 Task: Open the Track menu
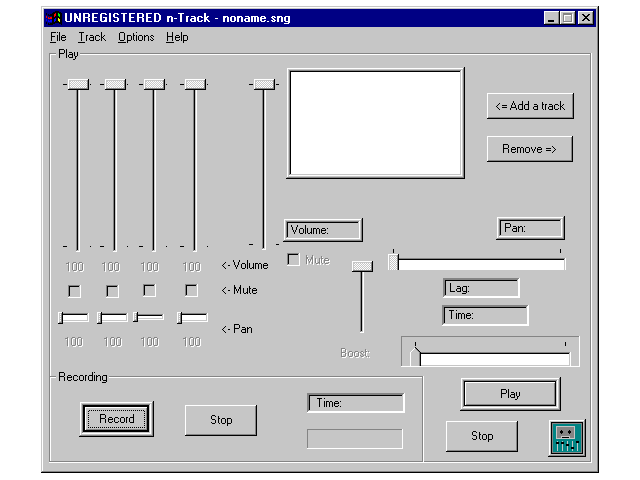pos(92,37)
